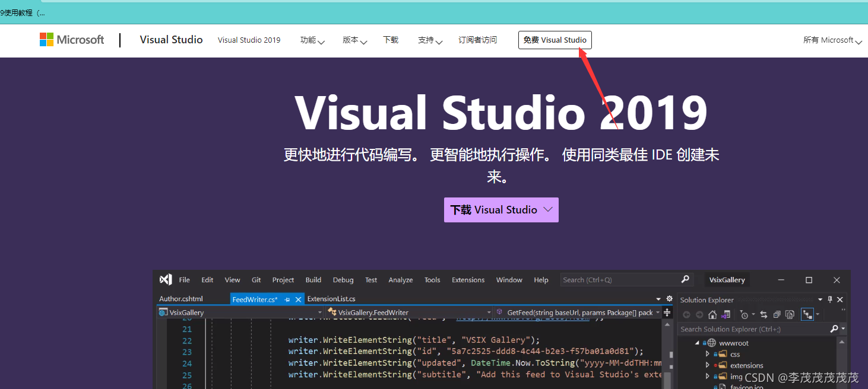868x389 pixels.
Task: Collapse the wwwroot tree node
Action: (698, 343)
